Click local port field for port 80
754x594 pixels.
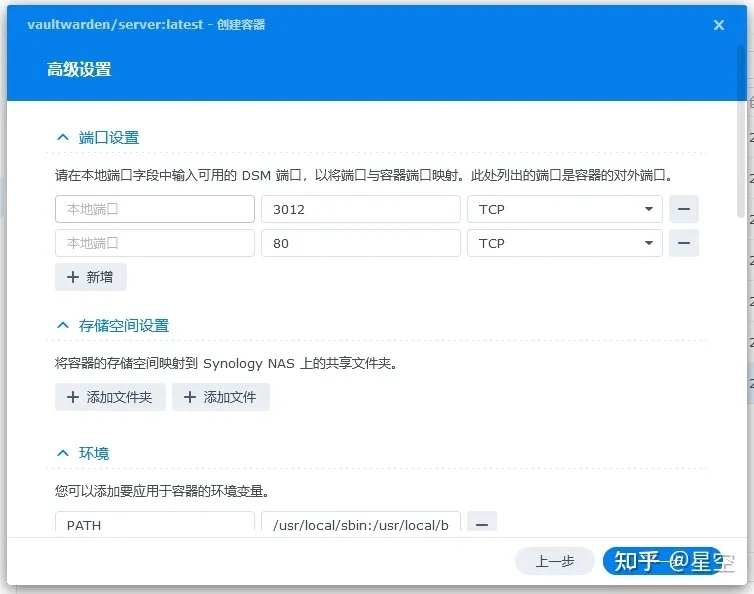tap(155, 243)
